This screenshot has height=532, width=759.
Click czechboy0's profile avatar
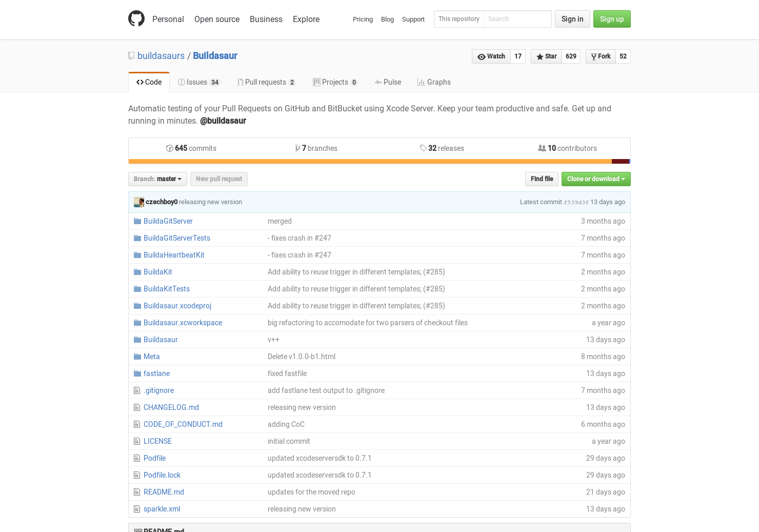138,202
